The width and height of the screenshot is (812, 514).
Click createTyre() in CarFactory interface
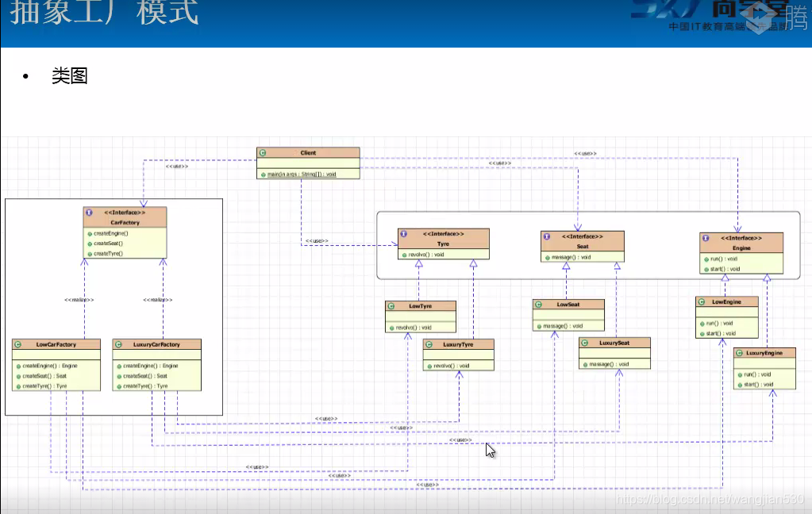pyautogui.click(x=108, y=254)
